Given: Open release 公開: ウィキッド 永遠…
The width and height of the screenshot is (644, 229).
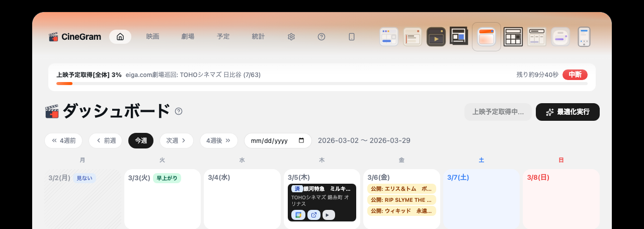Looking at the screenshot, I should (401, 211).
